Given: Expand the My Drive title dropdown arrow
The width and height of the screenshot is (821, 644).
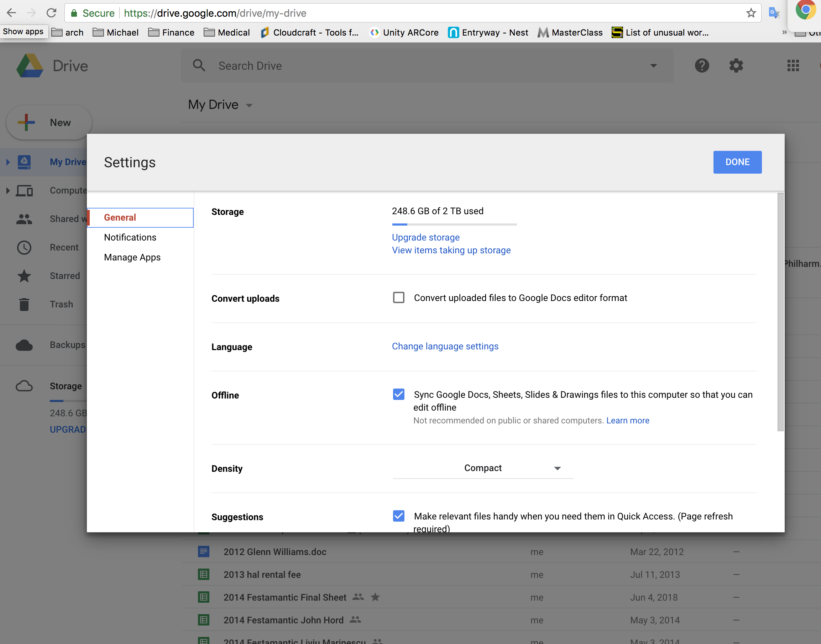Looking at the screenshot, I should [249, 105].
